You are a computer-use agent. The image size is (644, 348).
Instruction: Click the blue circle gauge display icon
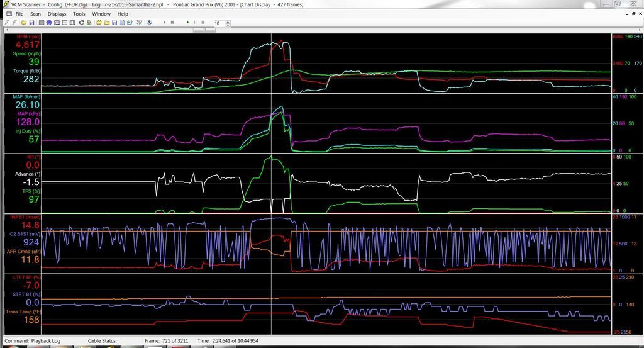tap(48, 23)
